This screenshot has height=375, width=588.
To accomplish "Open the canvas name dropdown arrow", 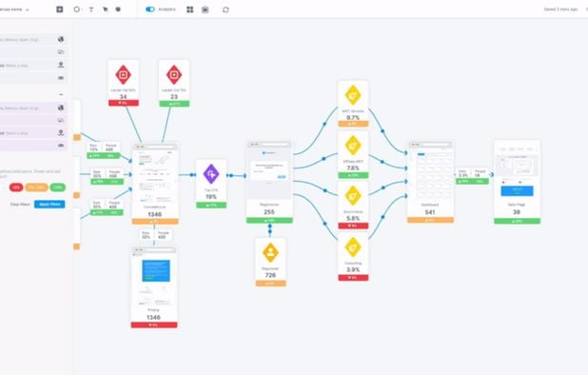I will click(x=27, y=10).
